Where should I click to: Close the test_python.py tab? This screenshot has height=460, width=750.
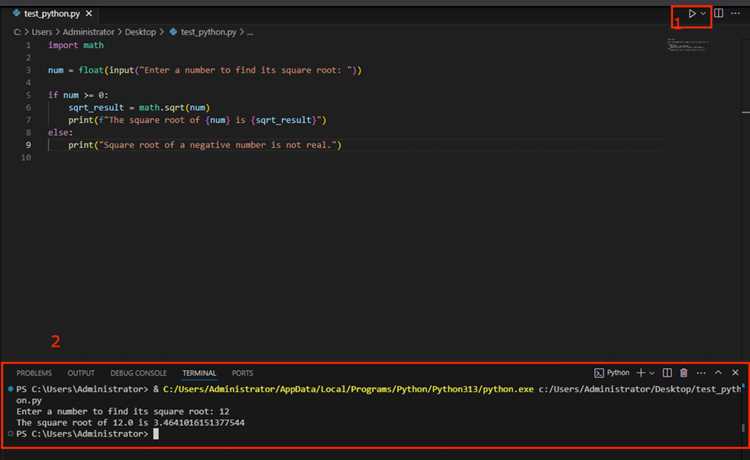pos(88,14)
